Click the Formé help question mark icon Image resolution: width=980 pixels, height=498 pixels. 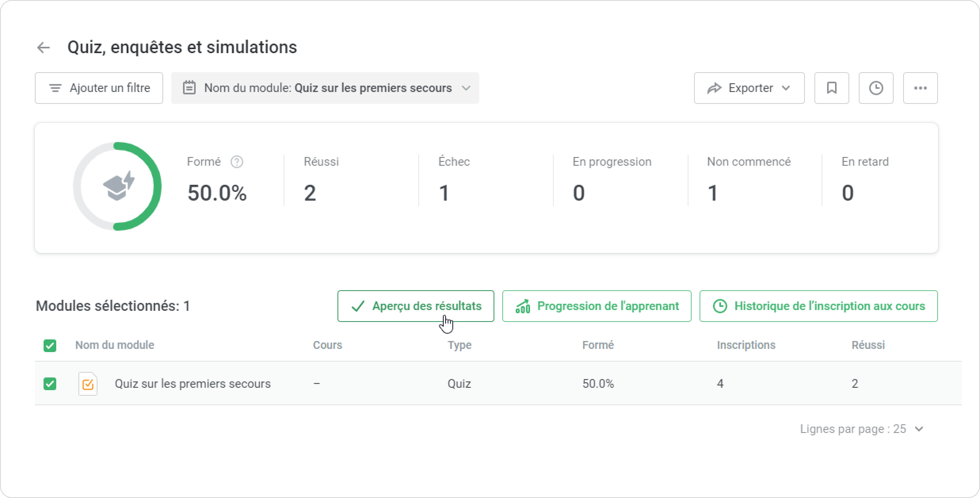(237, 162)
